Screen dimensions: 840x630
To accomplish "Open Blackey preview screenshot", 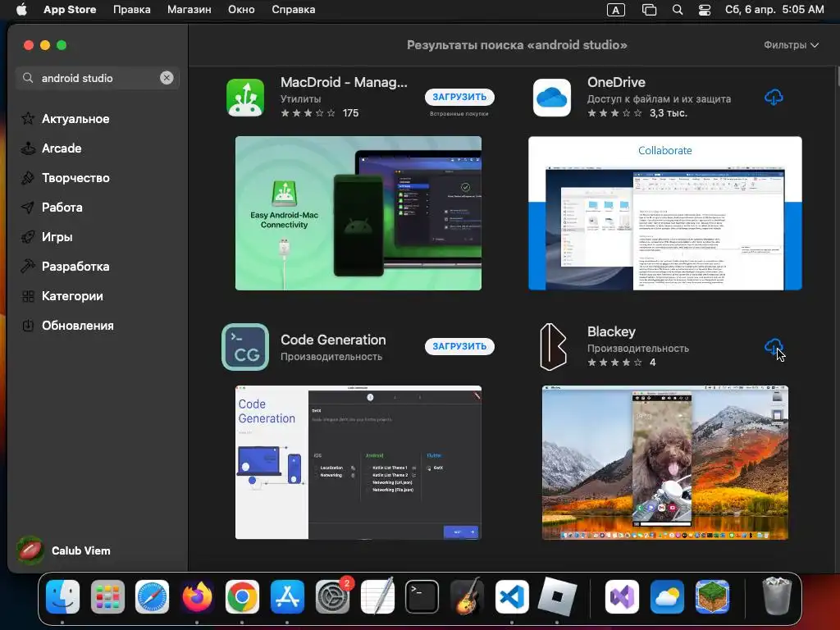I will click(x=664, y=463).
